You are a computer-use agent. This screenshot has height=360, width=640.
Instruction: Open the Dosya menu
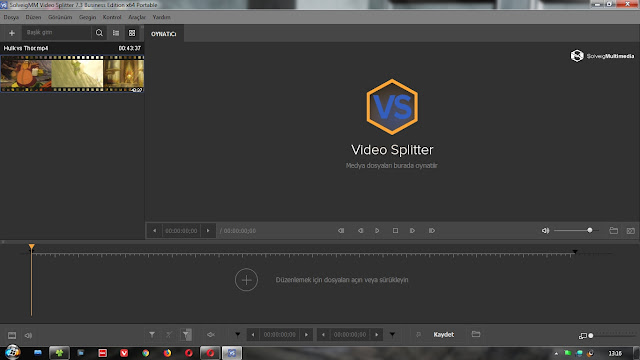[11, 17]
